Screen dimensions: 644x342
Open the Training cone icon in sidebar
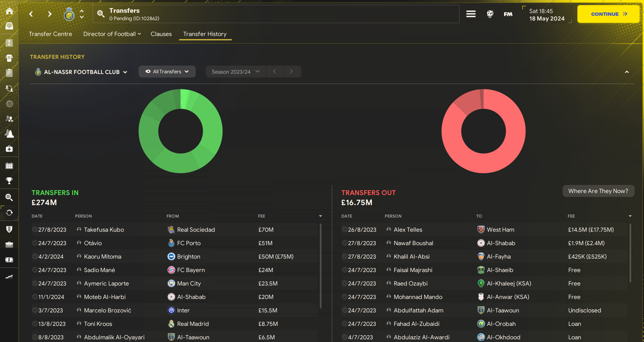[x=9, y=134]
